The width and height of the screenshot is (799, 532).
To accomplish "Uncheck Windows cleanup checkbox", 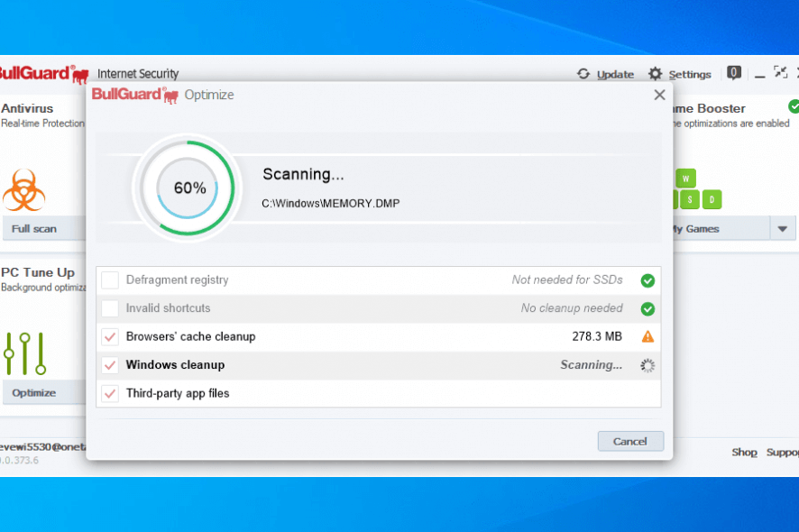I will tap(110, 365).
